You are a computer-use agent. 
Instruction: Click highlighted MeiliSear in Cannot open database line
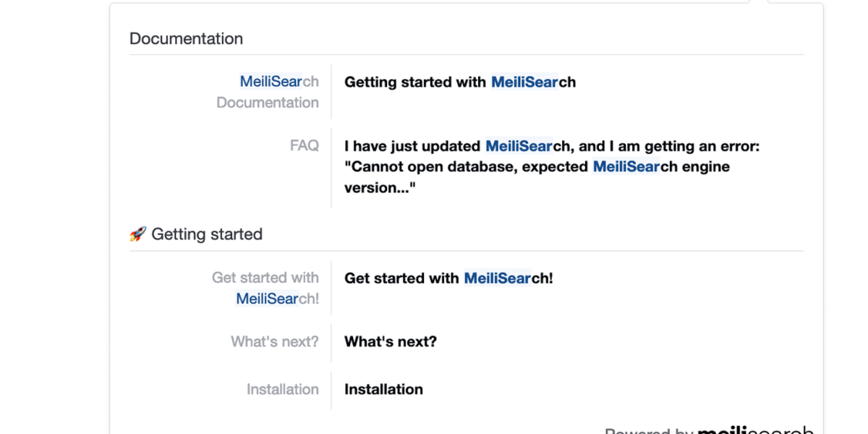[x=626, y=166]
